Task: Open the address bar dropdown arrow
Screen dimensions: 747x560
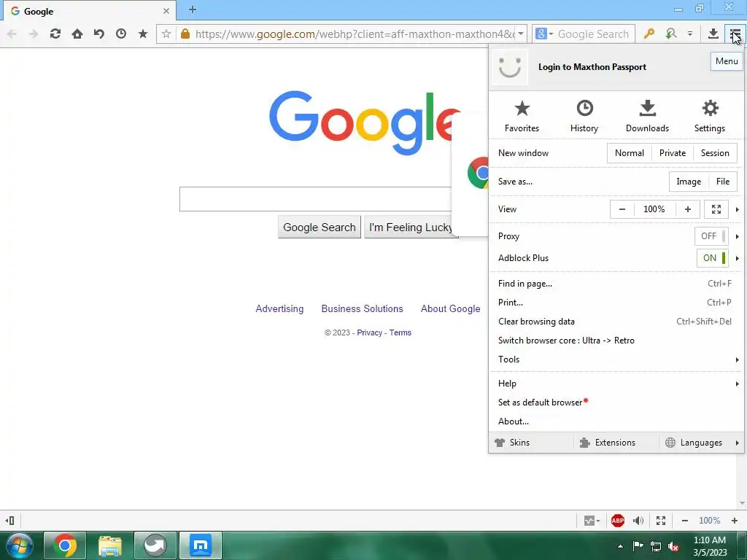Action: click(521, 34)
